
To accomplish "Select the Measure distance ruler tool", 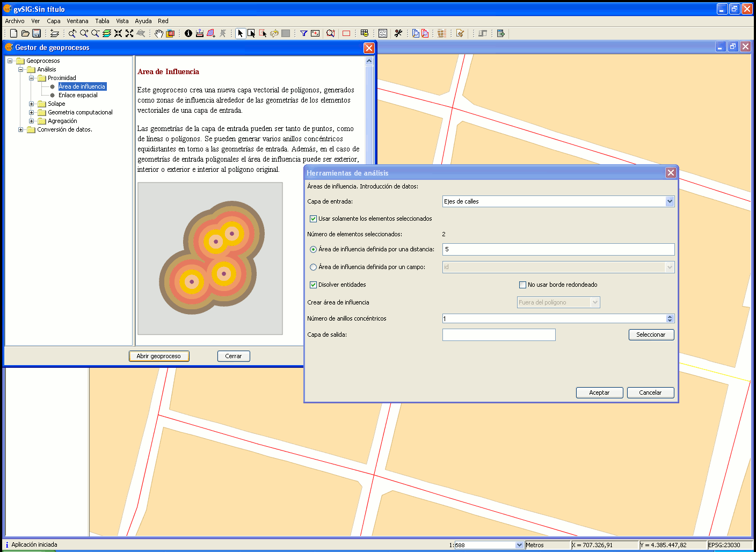I will (x=200, y=33).
